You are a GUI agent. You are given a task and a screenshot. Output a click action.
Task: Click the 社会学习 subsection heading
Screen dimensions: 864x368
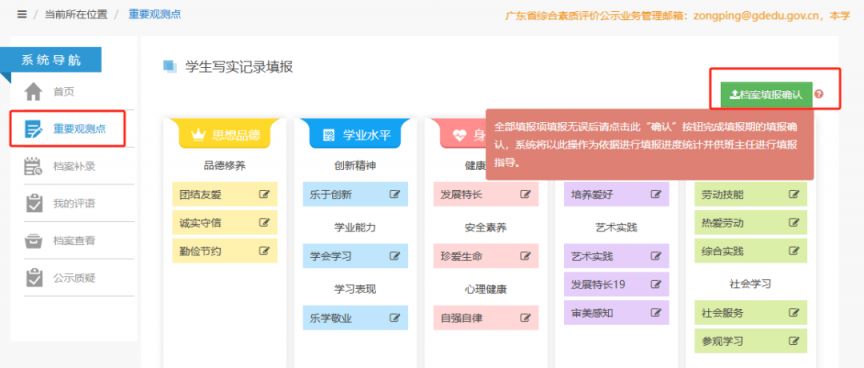(x=750, y=284)
